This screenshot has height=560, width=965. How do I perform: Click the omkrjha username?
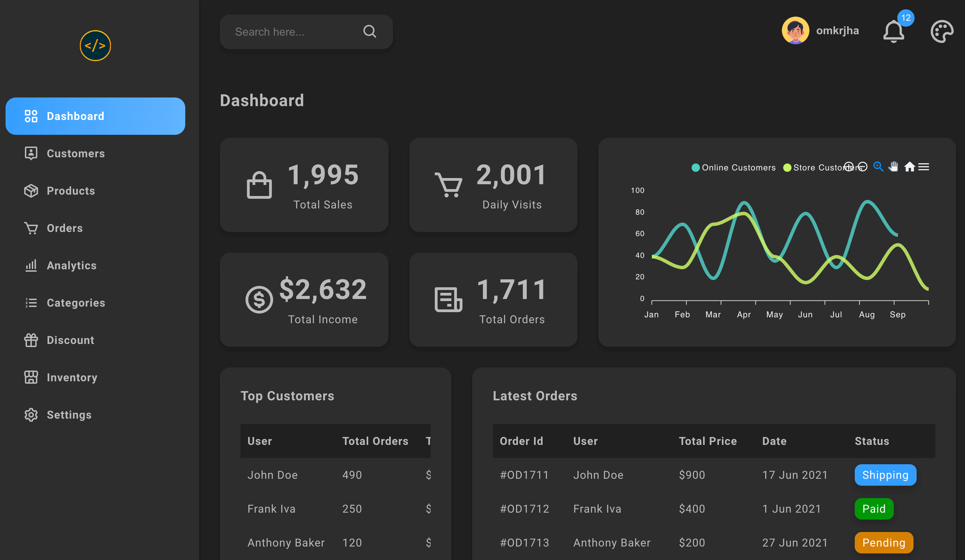pyautogui.click(x=837, y=30)
